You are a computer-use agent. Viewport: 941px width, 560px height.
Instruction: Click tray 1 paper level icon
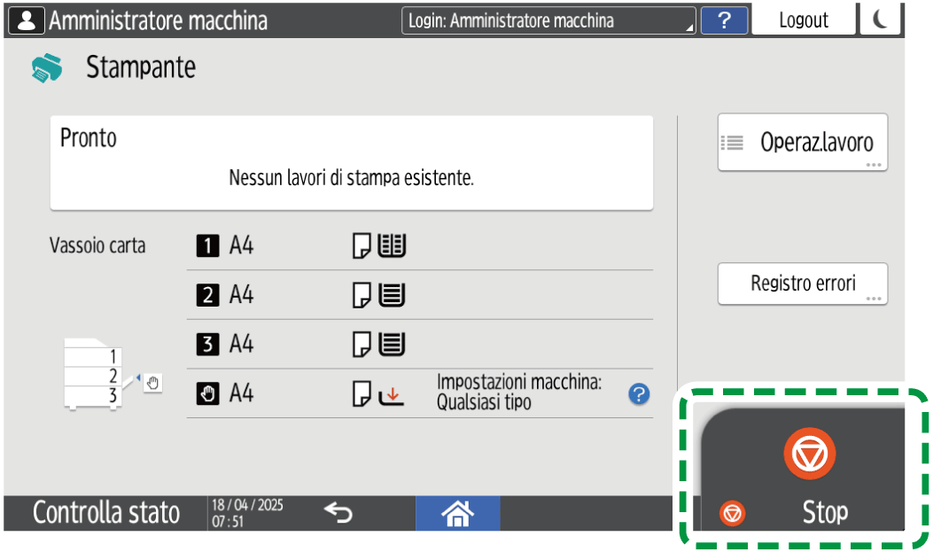click(x=392, y=246)
